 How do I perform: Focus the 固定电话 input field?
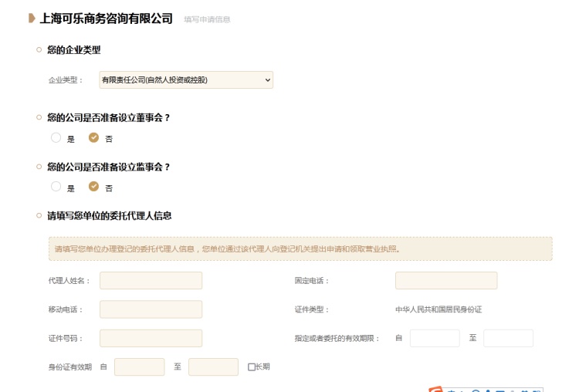[446, 281]
